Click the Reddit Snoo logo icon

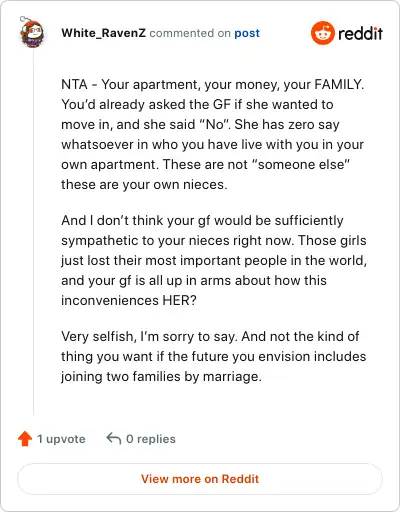point(322,33)
